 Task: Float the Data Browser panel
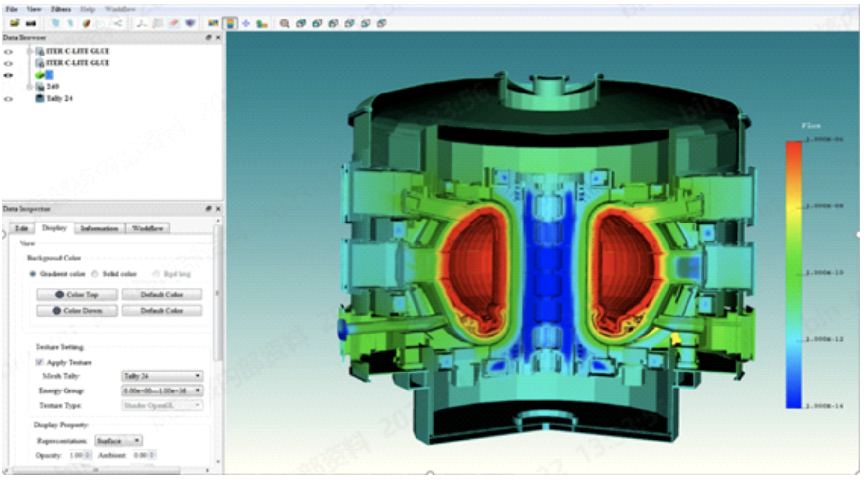[208, 37]
